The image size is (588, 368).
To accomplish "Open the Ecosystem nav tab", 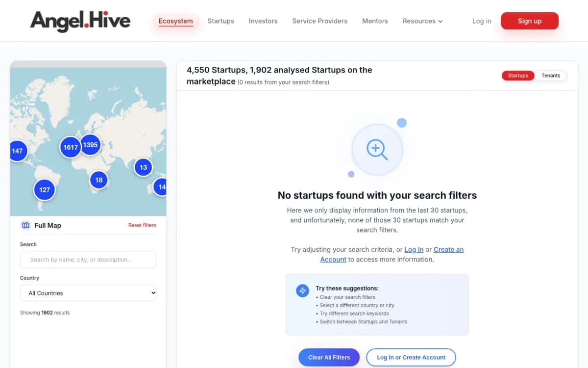I will pyautogui.click(x=175, y=21).
